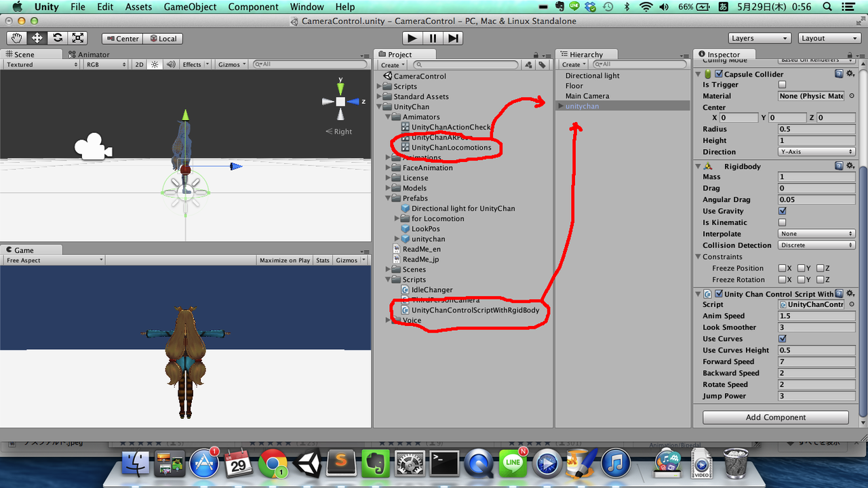Open Capsule Collider help reference icon
Screen dimensions: 868x488
(x=839, y=74)
